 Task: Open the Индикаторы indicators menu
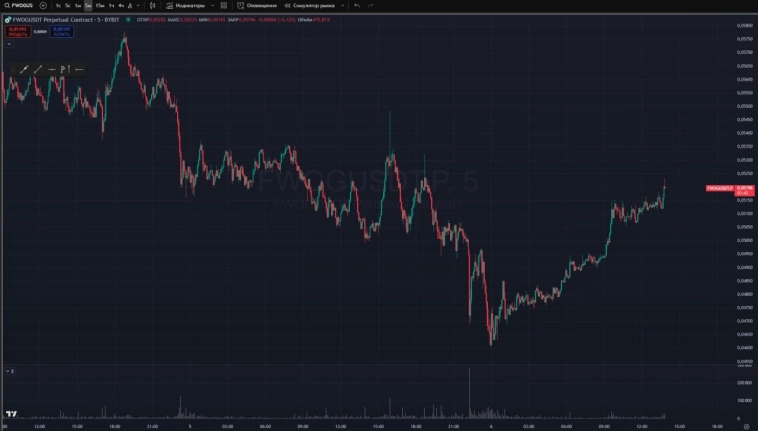[x=186, y=5]
